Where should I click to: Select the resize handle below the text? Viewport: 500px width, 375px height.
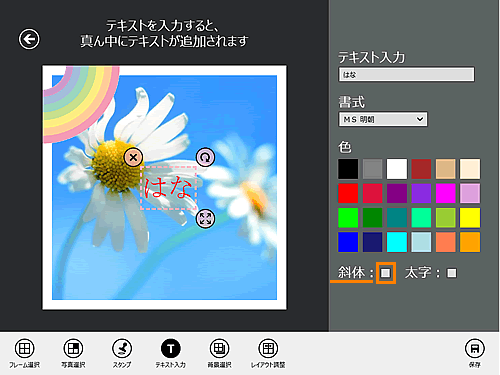coord(205,219)
